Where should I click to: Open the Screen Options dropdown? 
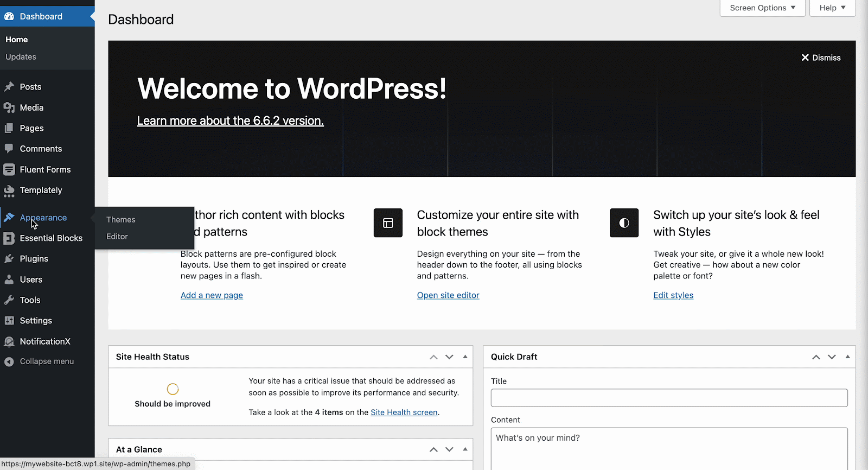click(x=762, y=8)
